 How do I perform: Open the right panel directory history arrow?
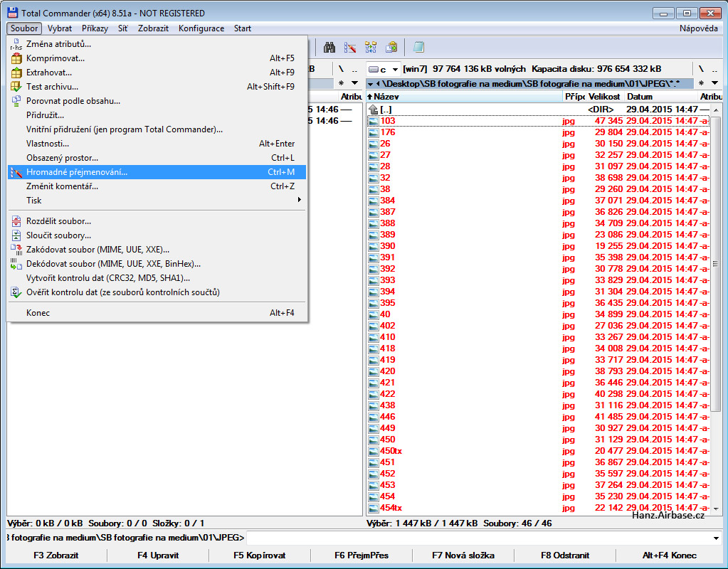click(x=715, y=83)
